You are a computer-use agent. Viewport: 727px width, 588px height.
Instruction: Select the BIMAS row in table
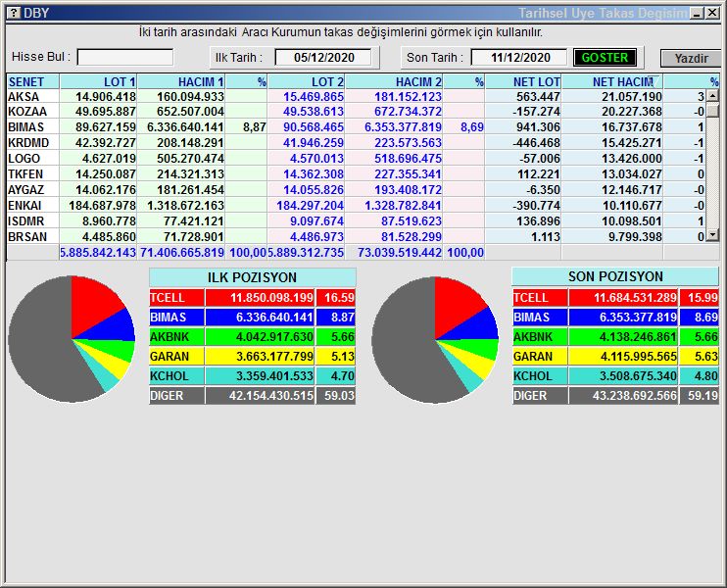click(x=356, y=127)
